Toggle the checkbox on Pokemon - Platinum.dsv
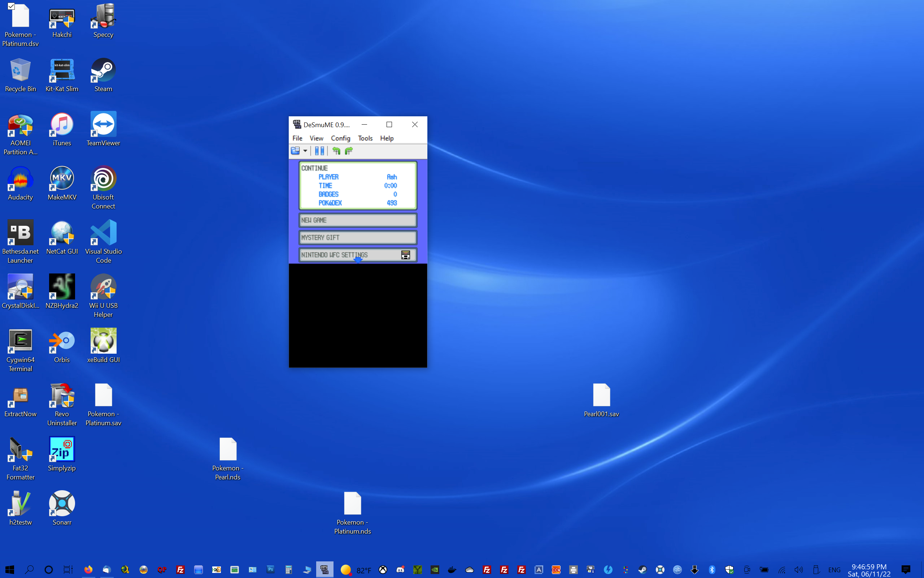Screen dimensions: 924x578 (11, 6)
